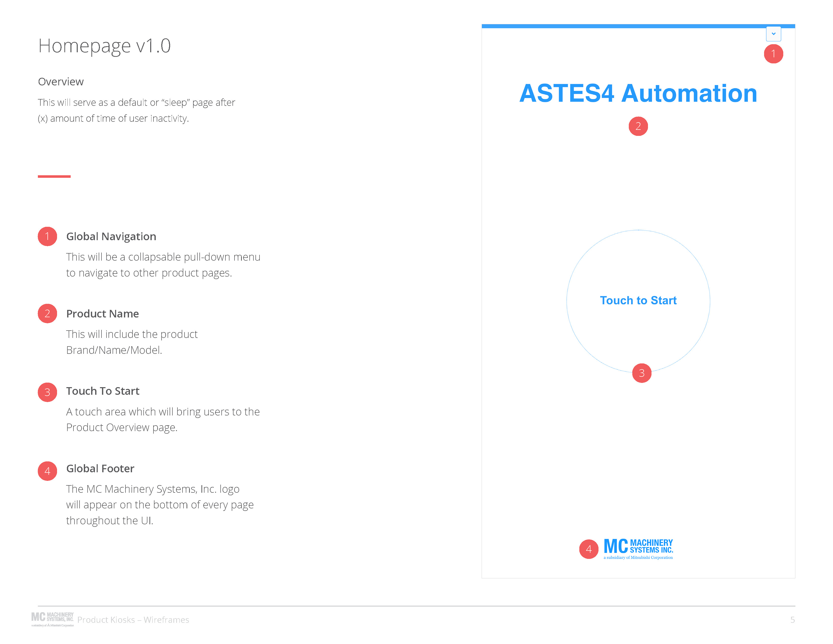Click legend circle 2 beside Product Name

click(47, 314)
